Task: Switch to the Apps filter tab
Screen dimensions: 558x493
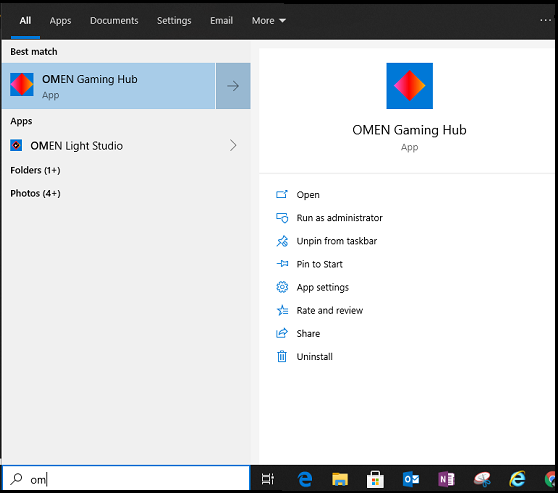Action: tap(60, 21)
